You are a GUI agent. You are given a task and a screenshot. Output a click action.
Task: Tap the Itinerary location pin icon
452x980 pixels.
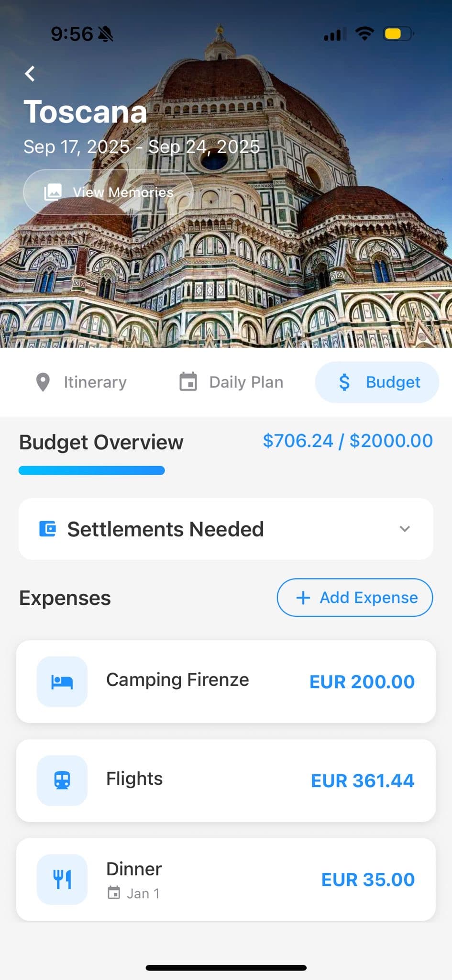point(43,382)
